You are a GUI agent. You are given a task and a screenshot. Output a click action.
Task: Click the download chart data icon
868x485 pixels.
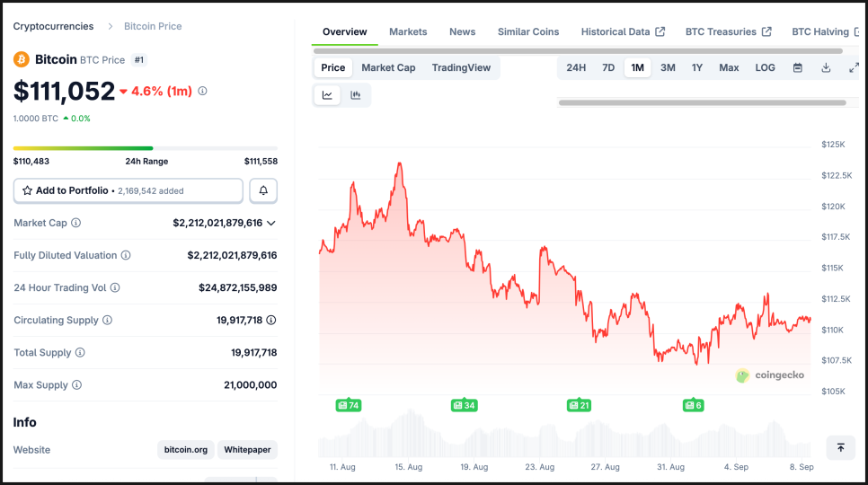[826, 67]
